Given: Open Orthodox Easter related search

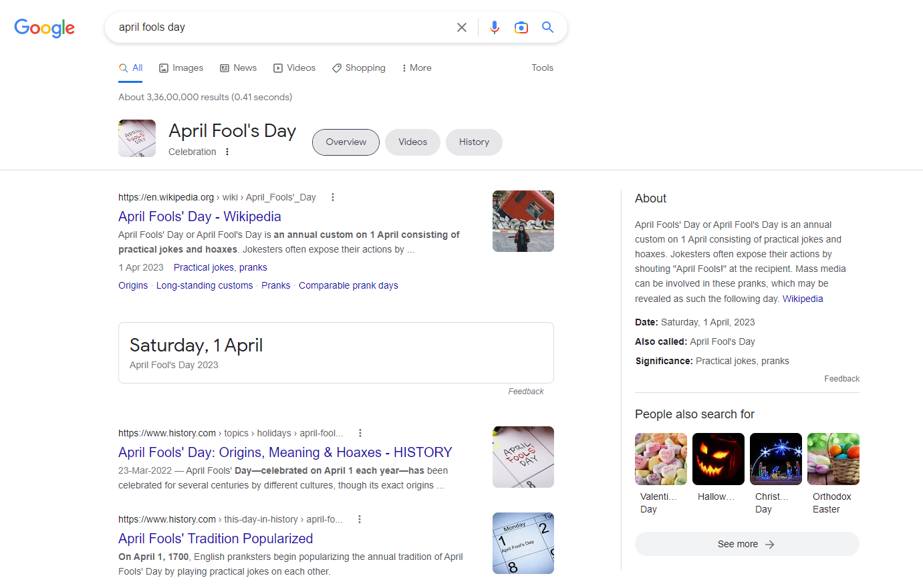Looking at the screenshot, I should 833,474.
